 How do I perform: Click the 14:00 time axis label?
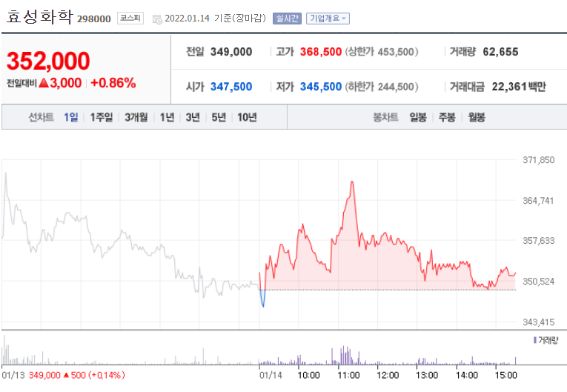[x=466, y=376]
